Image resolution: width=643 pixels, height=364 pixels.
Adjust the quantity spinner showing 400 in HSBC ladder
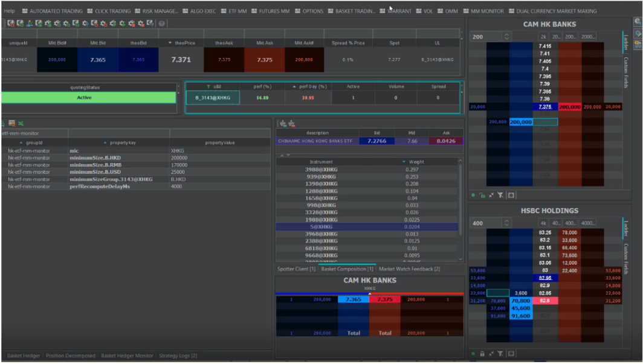(506, 223)
